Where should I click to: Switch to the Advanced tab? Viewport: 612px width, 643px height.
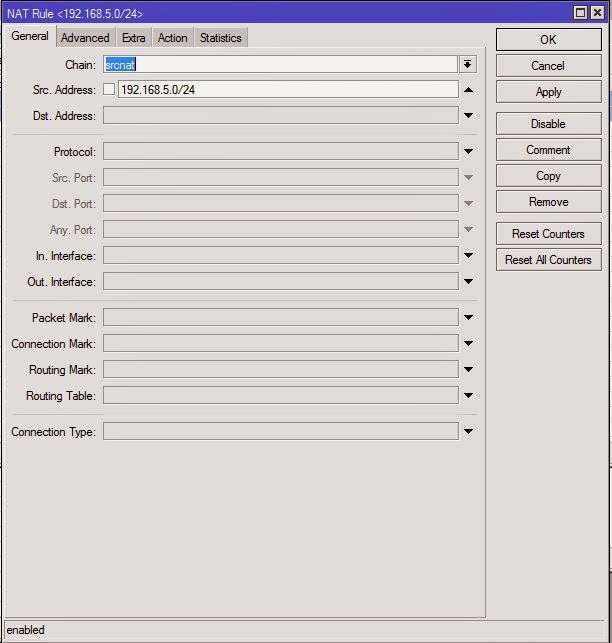point(85,38)
